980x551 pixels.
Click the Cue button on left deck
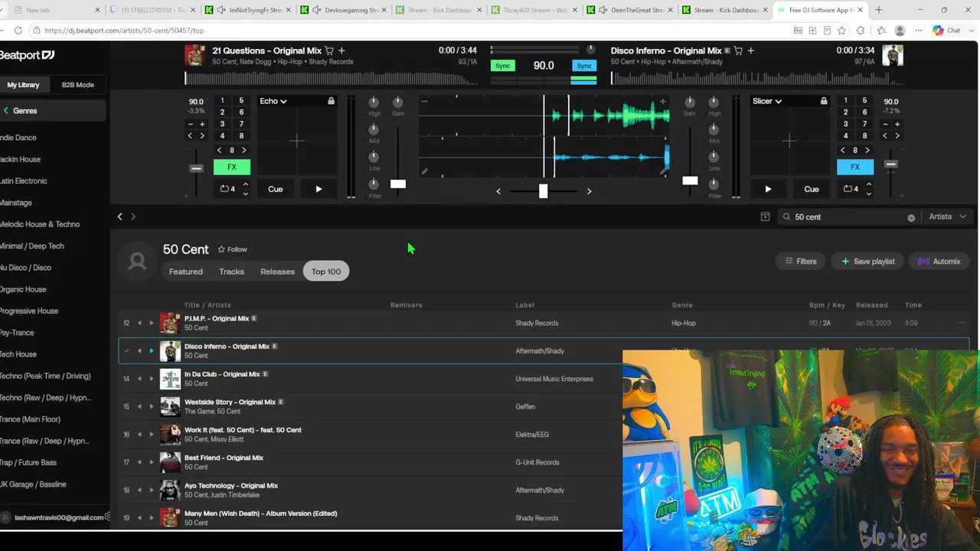point(276,189)
